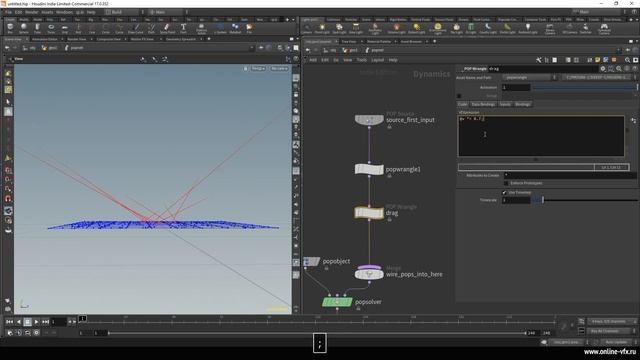
Task: Add a Gamepad Camera from shelf
Action: click(x=604, y=29)
